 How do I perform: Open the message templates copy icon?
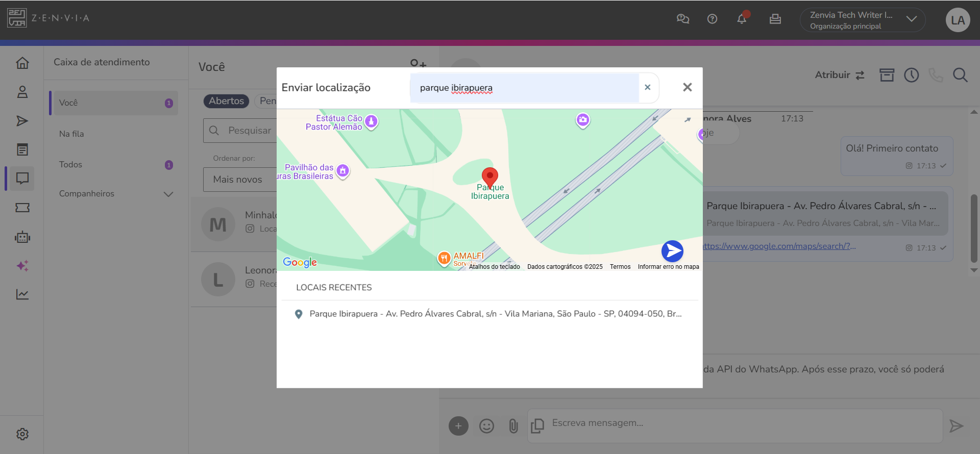[537, 426]
